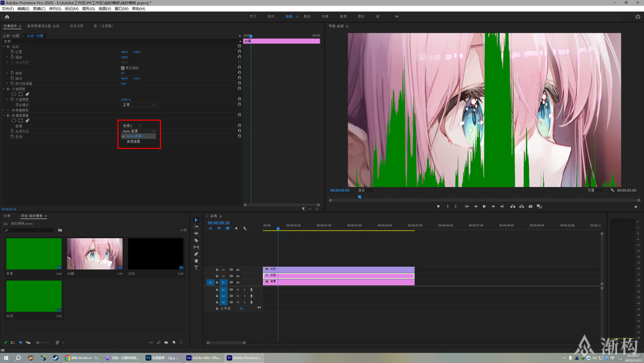Screen dimensions: 644x363
Task: Open the 遮罩 matte layer 视频3 dropdown
Action: tap(132, 126)
